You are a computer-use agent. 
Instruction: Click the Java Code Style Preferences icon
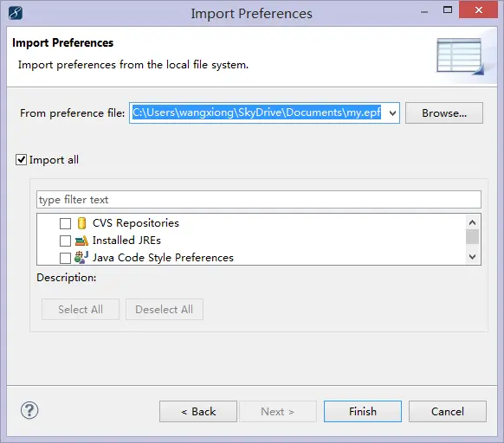(81, 257)
